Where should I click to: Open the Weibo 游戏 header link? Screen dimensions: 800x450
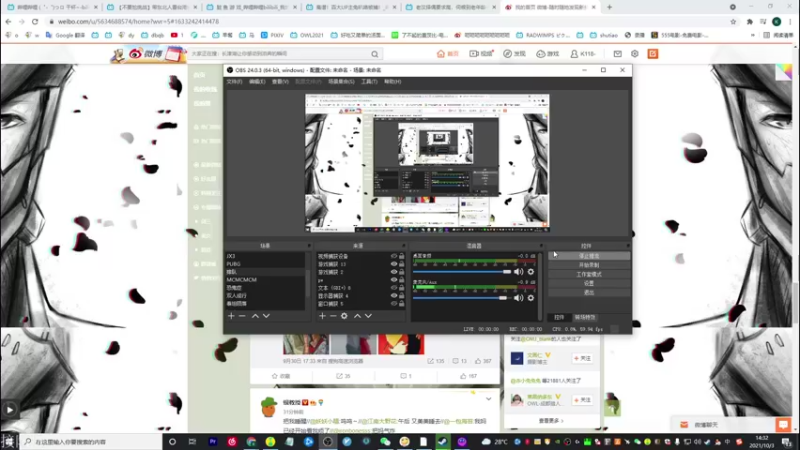click(547, 54)
